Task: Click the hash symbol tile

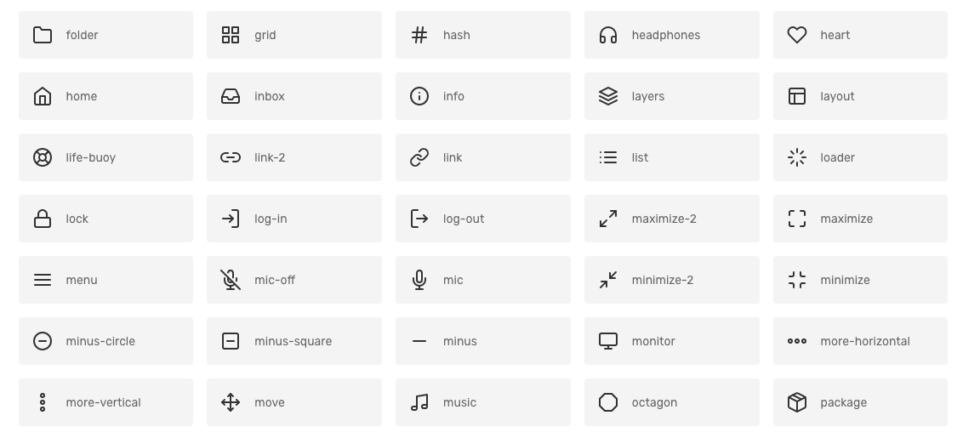Action: point(483,35)
